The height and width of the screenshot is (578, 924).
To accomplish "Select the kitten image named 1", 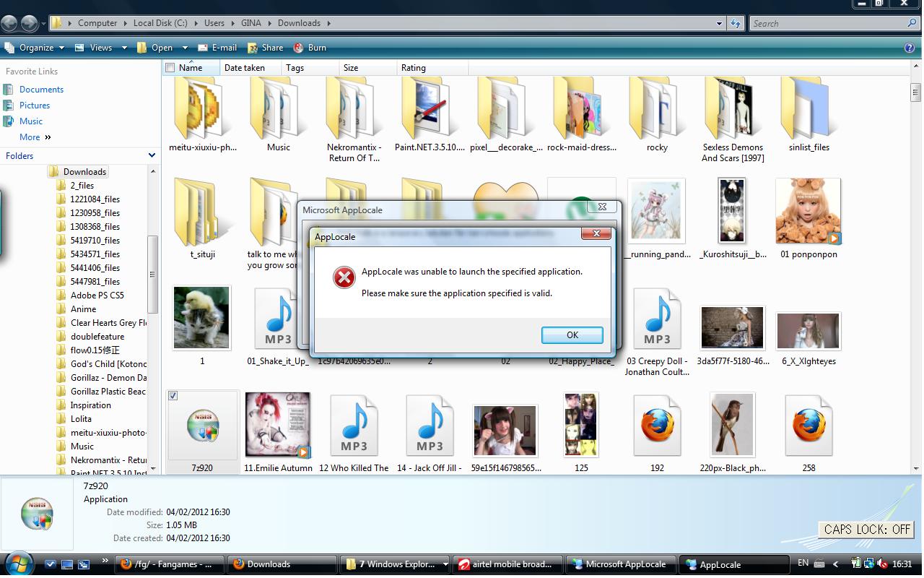I will click(202, 318).
